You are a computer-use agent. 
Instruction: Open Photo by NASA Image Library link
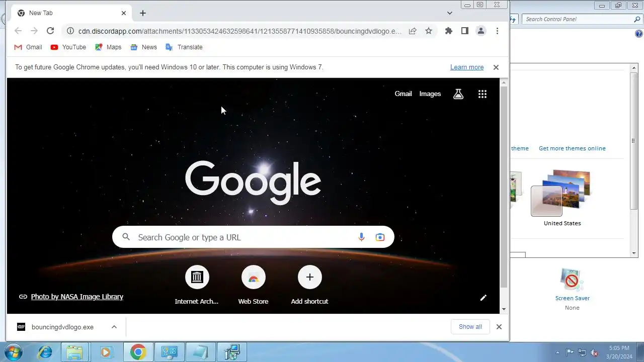[x=77, y=297]
